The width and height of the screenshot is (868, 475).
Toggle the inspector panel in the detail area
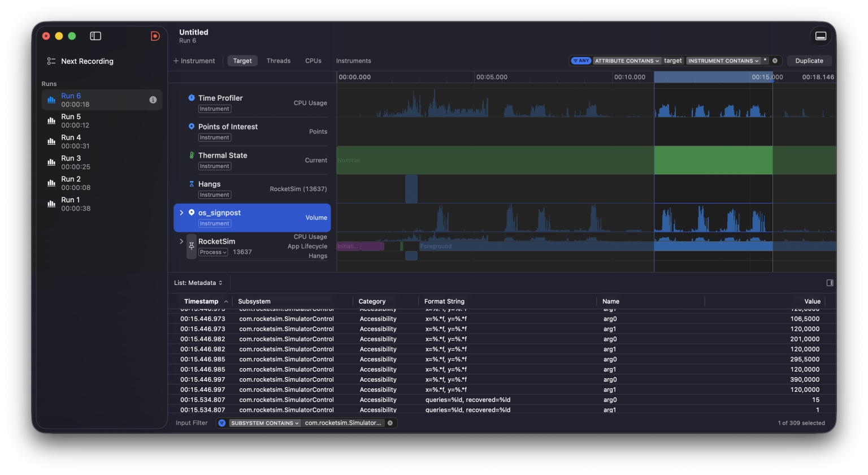click(x=830, y=283)
